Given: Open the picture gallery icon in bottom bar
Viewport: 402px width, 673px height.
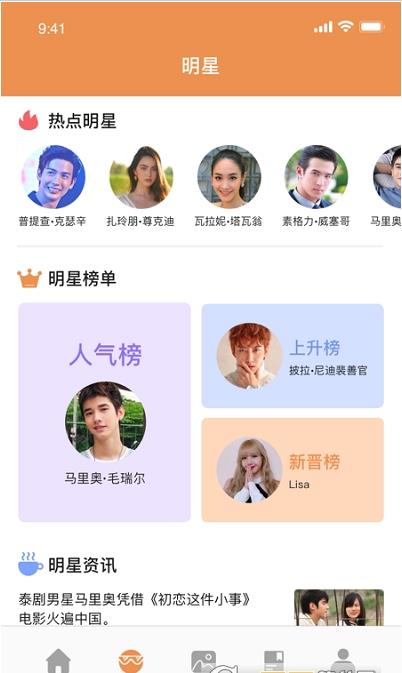Looking at the screenshot, I should [x=203, y=661].
